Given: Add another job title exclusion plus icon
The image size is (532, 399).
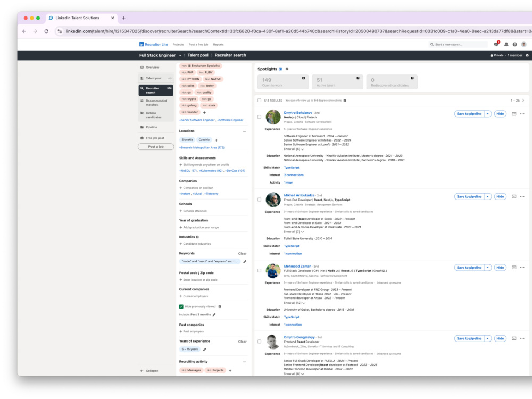Looking at the screenshot, I should (204, 112).
